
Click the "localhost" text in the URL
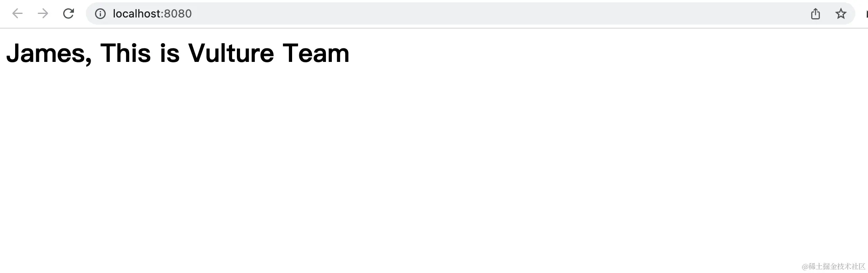tap(137, 13)
